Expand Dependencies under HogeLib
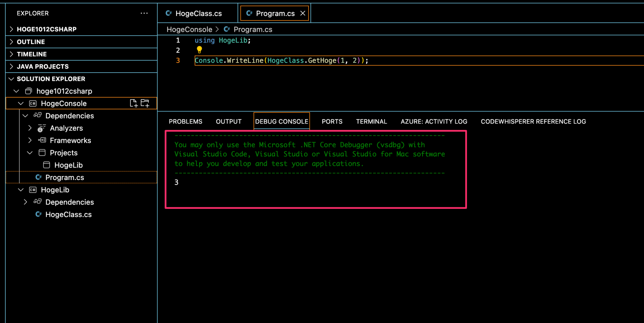The width and height of the screenshot is (644, 323). click(x=25, y=202)
